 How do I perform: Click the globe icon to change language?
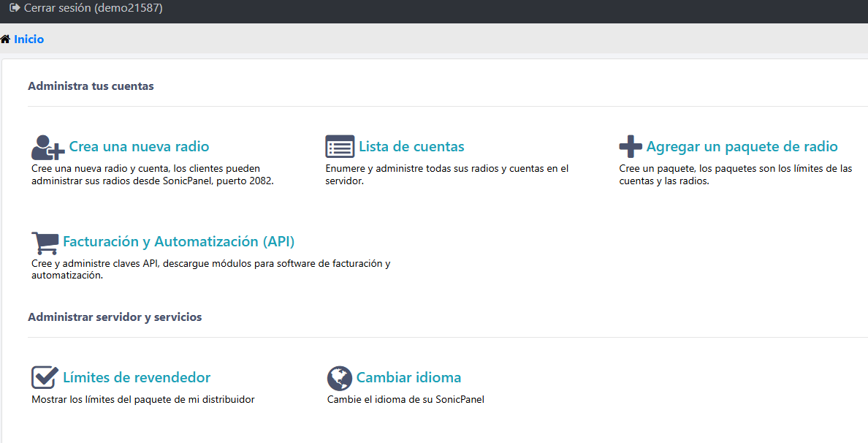(338, 377)
